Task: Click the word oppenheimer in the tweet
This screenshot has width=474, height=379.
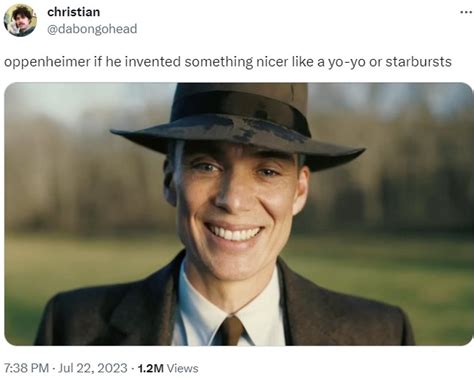Action: pos(47,62)
